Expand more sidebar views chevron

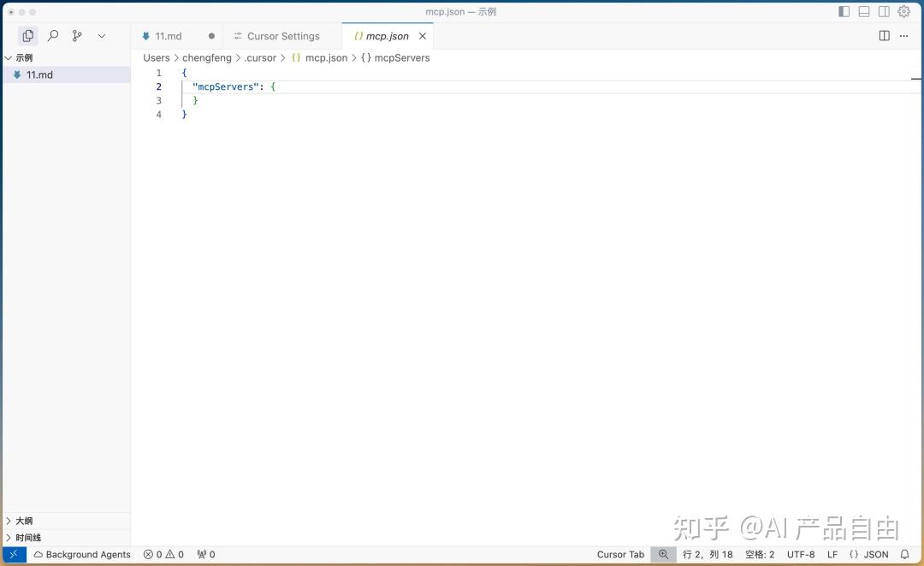coord(101,36)
